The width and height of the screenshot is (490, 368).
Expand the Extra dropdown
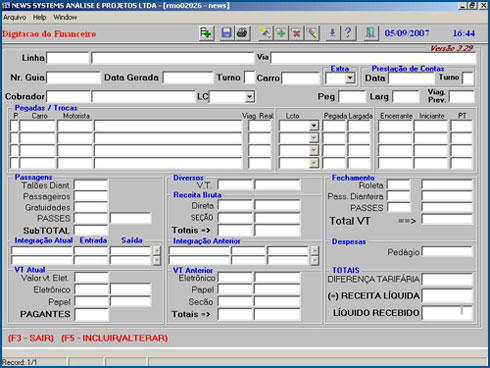click(350, 78)
